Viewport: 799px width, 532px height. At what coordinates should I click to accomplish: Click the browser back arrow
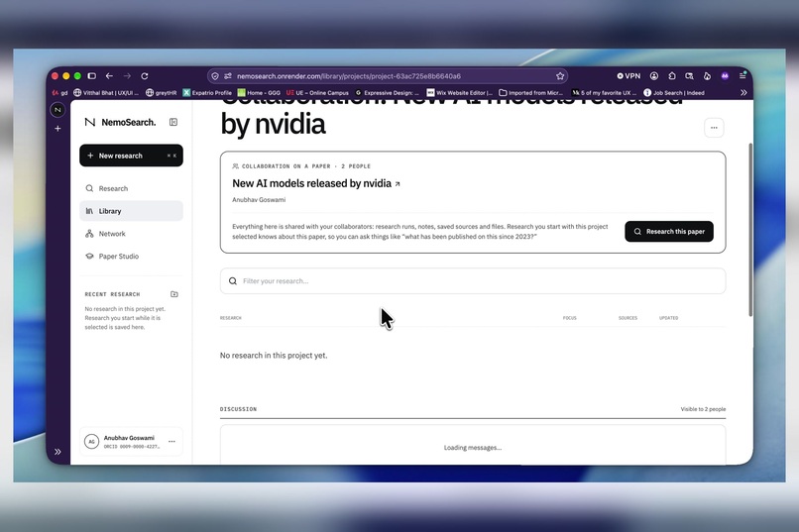[x=109, y=76]
